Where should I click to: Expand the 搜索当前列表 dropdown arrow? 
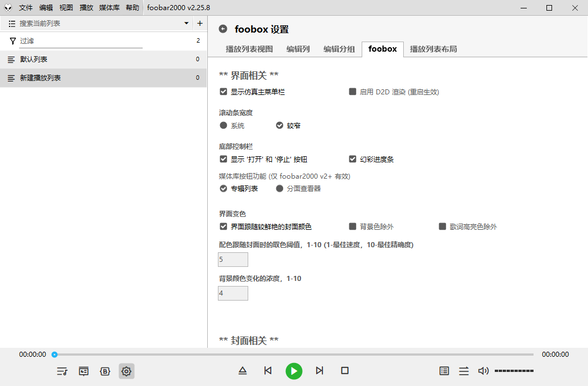click(x=186, y=23)
